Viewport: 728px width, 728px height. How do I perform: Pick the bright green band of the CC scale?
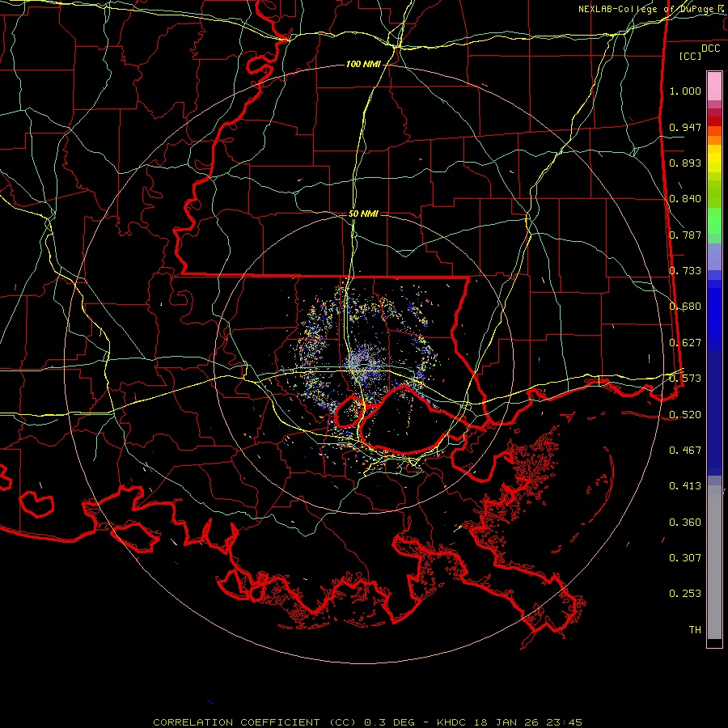[x=714, y=221]
